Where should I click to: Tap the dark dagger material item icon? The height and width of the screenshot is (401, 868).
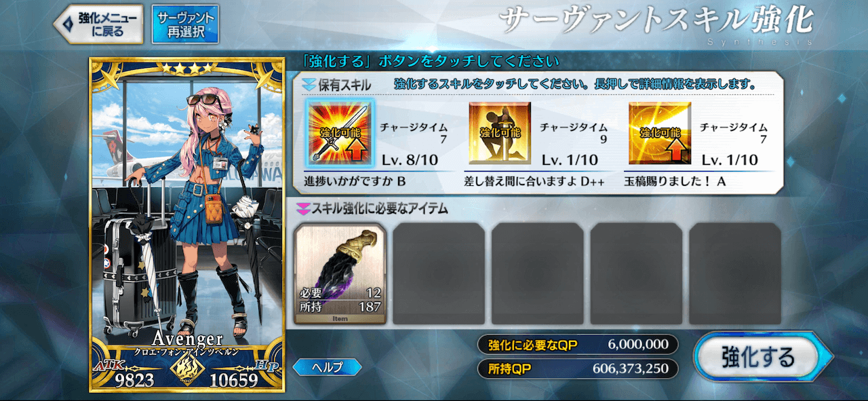340,273
